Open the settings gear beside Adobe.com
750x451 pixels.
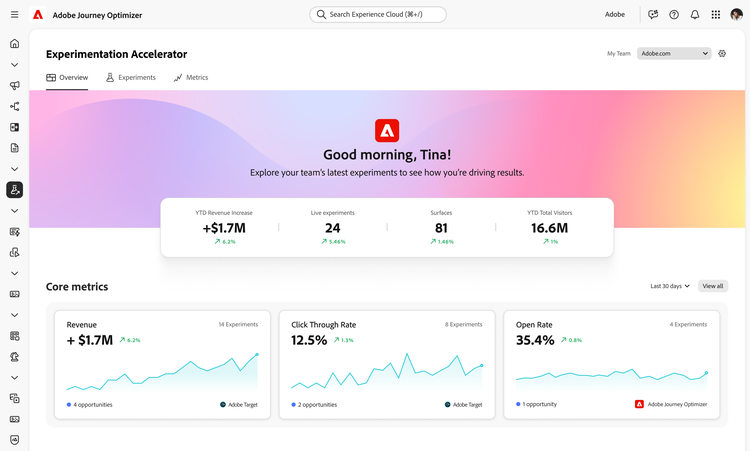pos(722,54)
